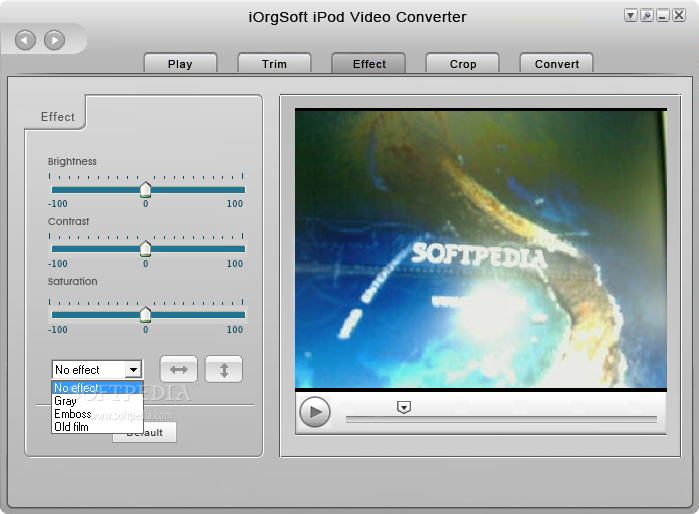Select the Effect panel tab label
The image size is (699, 514).
coord(58,117)
